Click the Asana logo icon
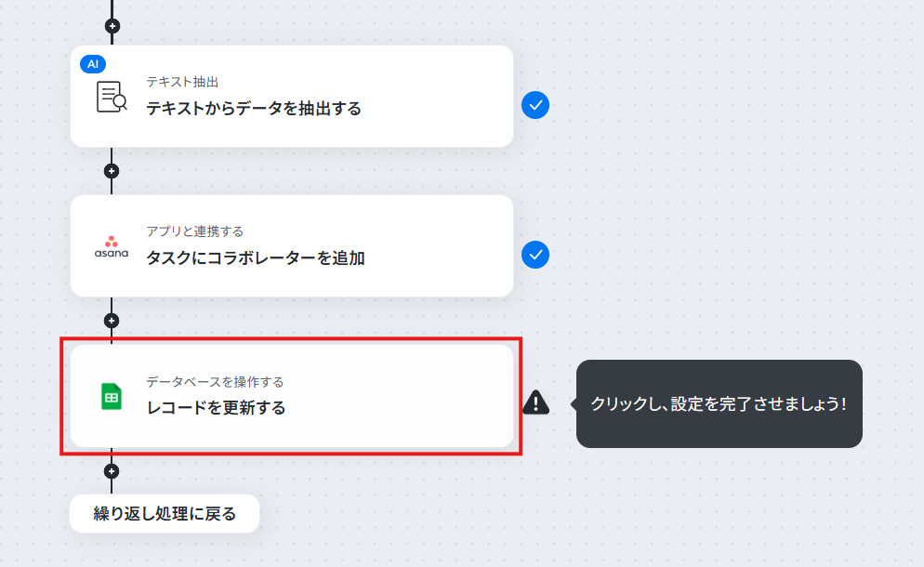924x567 pixels. coord(112,247)
